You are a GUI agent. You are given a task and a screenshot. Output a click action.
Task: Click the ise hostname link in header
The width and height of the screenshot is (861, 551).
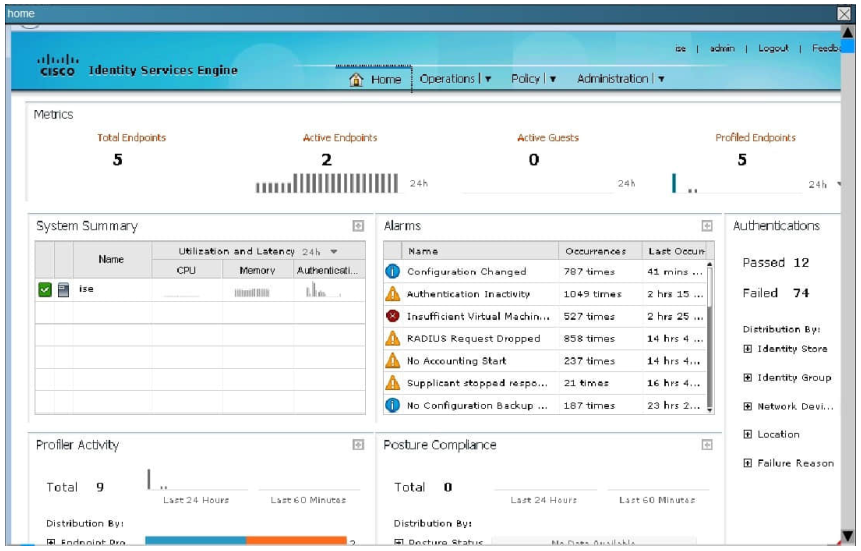[680, 48]
